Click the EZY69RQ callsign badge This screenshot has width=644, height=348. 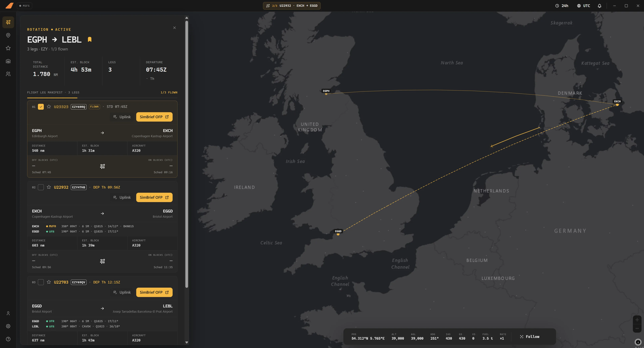pos(79,107)
